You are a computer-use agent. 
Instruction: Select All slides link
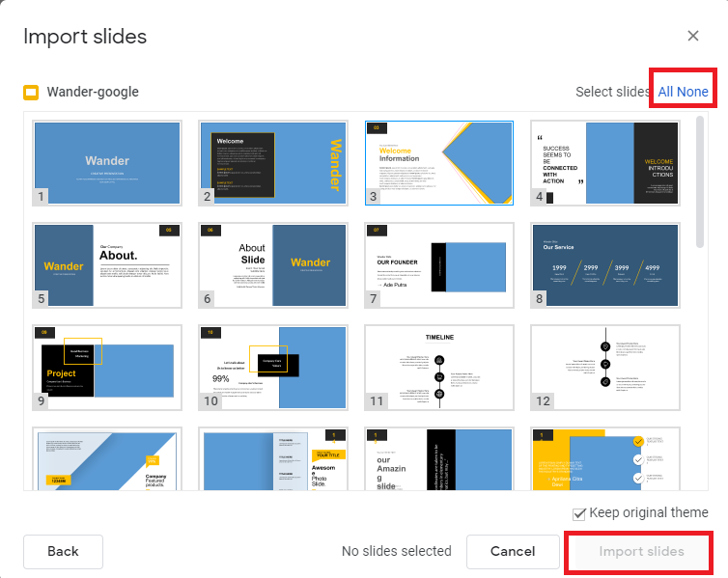668,92
